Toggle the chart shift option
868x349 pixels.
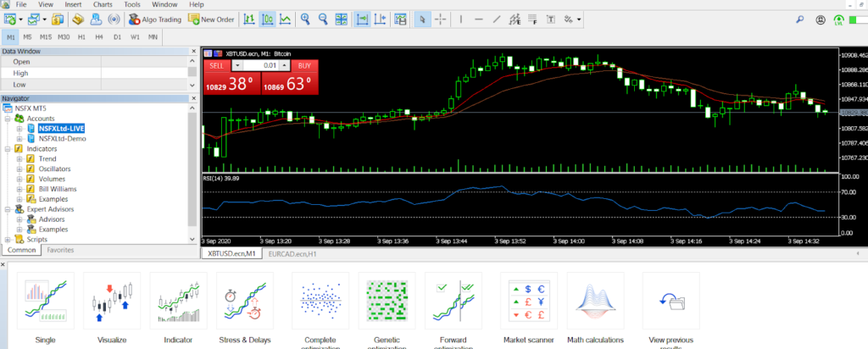pyautogui.click(x=380, y=19)
